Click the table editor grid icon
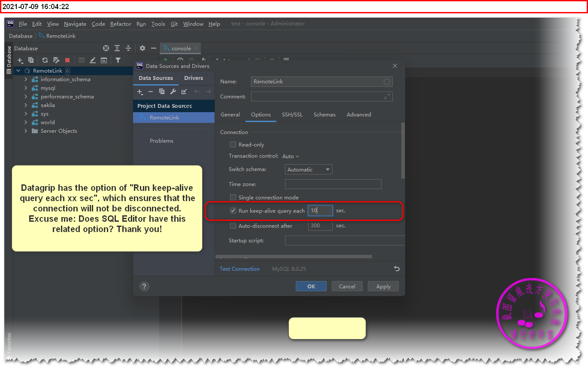 click(82, 61)
